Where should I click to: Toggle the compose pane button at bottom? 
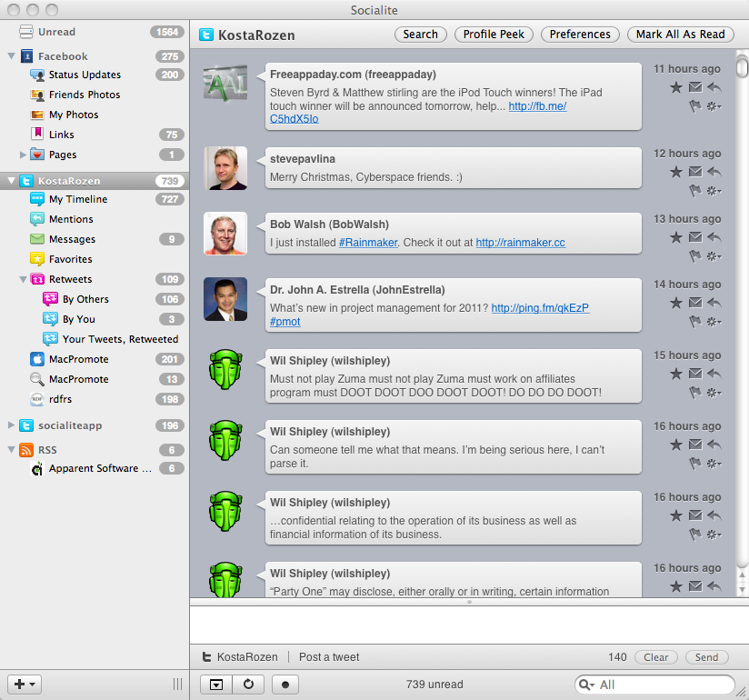[216, 685]
